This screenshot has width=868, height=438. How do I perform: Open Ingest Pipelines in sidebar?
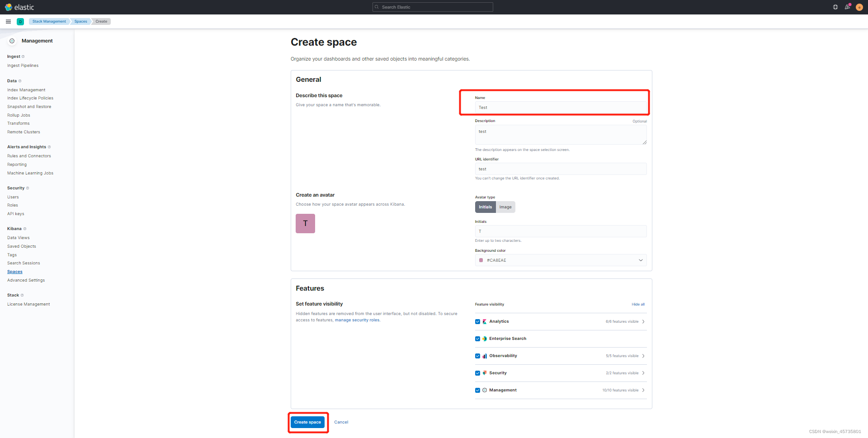(x=23, y=66)
